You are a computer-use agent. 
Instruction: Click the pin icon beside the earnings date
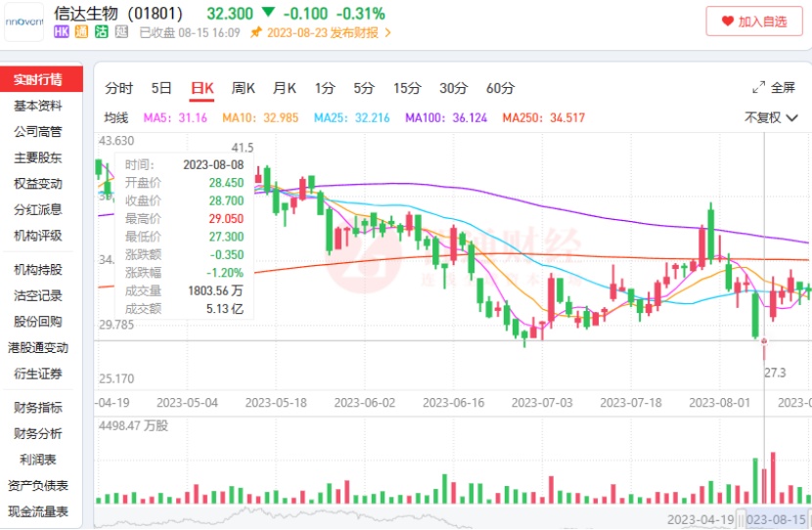256,32
